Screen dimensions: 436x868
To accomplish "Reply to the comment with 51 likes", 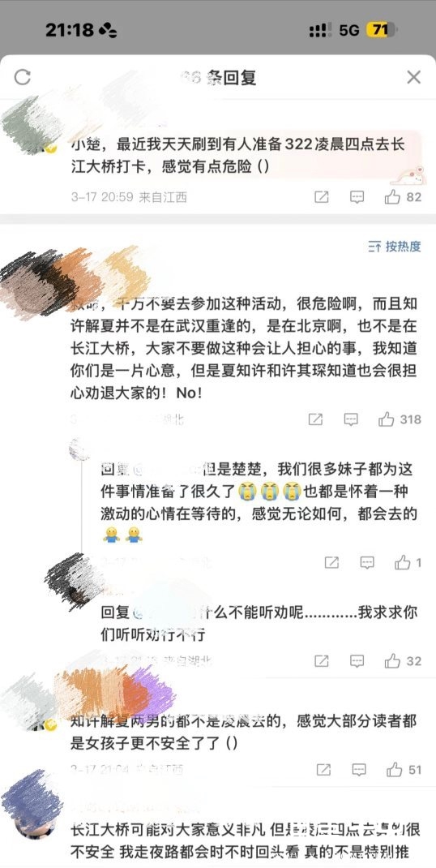I will click(x=359, y=770).
